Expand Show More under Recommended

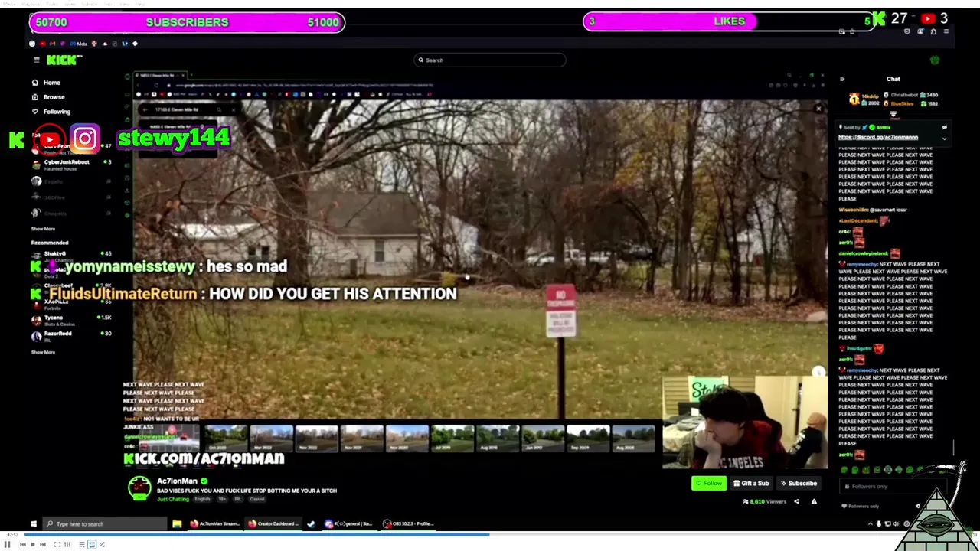[43, 352]
